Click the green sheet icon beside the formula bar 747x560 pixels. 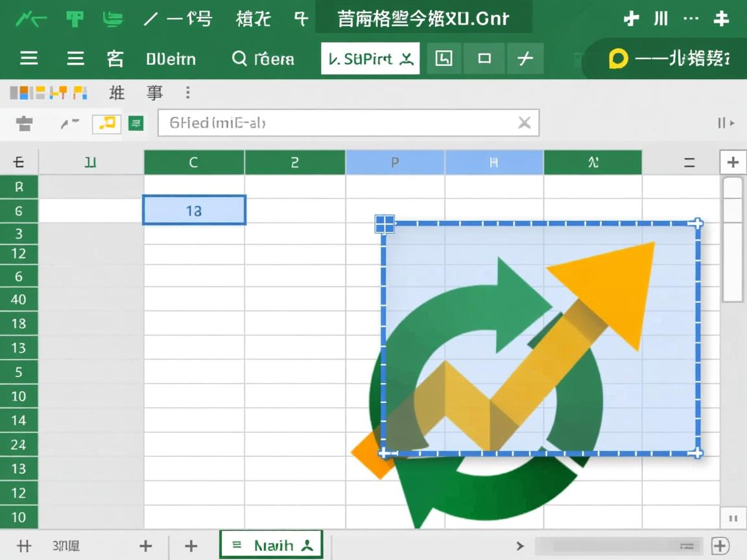tap(136, 123)
